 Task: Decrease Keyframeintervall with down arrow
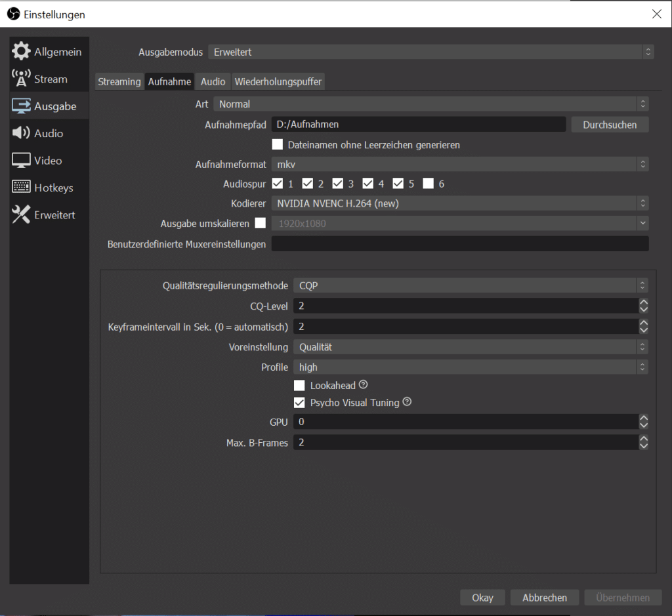pyautogui.click(x=643, y=330)
